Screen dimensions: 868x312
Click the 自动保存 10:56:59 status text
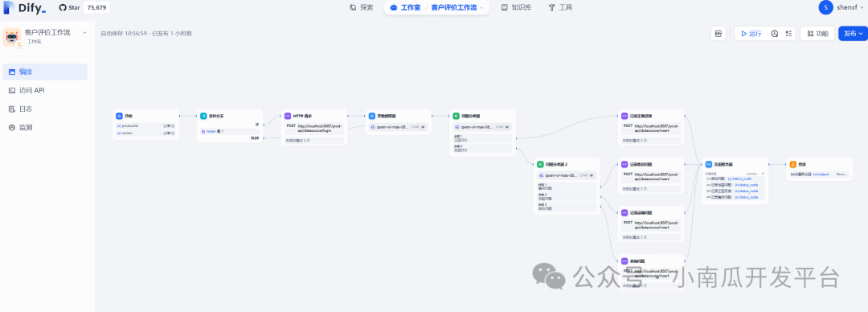point(124,34)
